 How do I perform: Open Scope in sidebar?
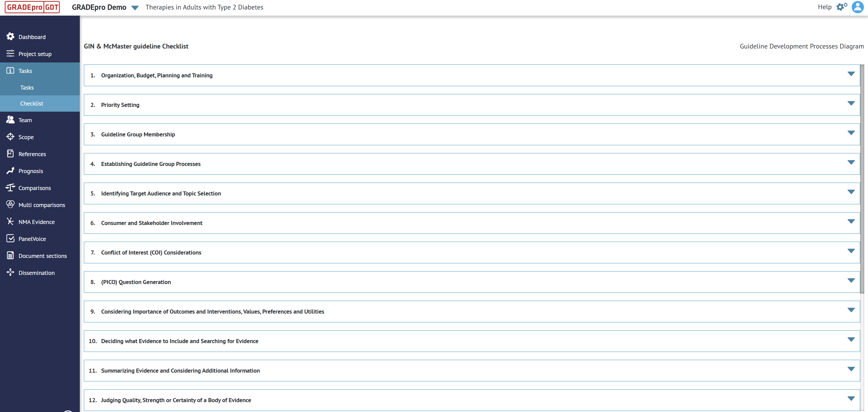[x=26, y=137]
